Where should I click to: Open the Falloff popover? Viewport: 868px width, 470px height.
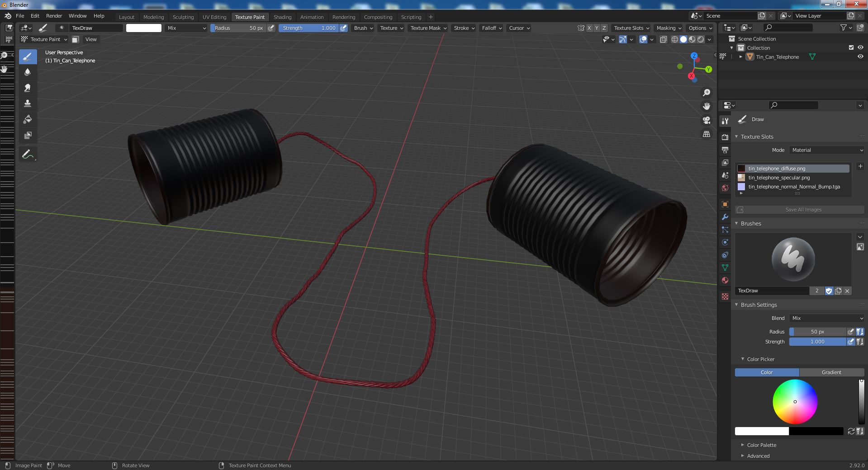491,28
